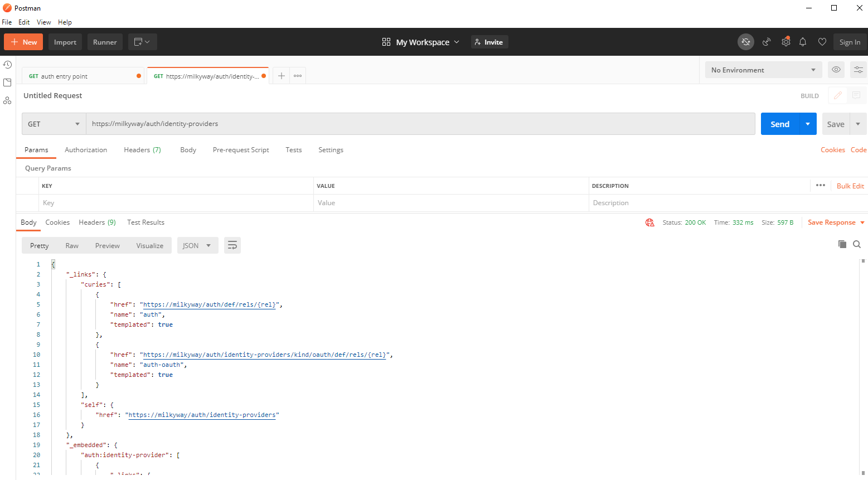Image resolution: width=868 pixels, height=480 pixels.
Task: Open the Pre-request Script tab
Action: point(241,150)
